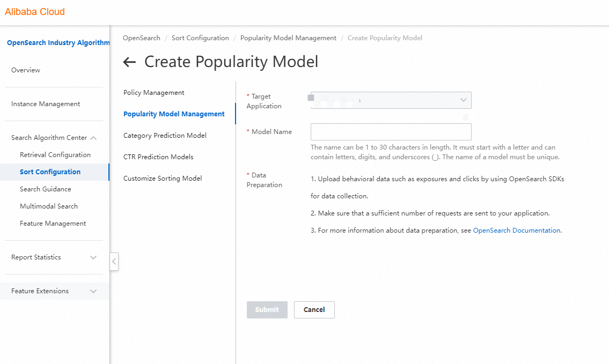609x364 pixels.
Task: Open Customize Sorting Model tab
Action: pyautogui.click(x=163, y=179)
